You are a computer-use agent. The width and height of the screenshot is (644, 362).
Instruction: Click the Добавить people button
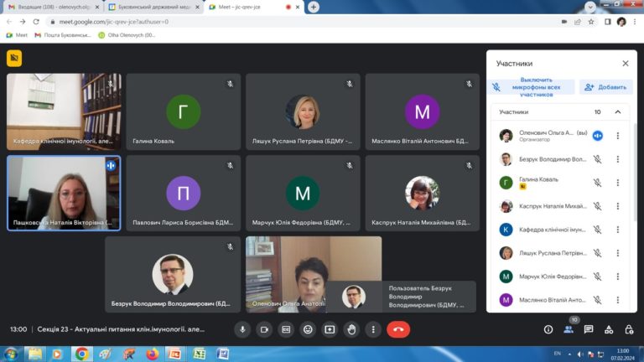[605, 87]
